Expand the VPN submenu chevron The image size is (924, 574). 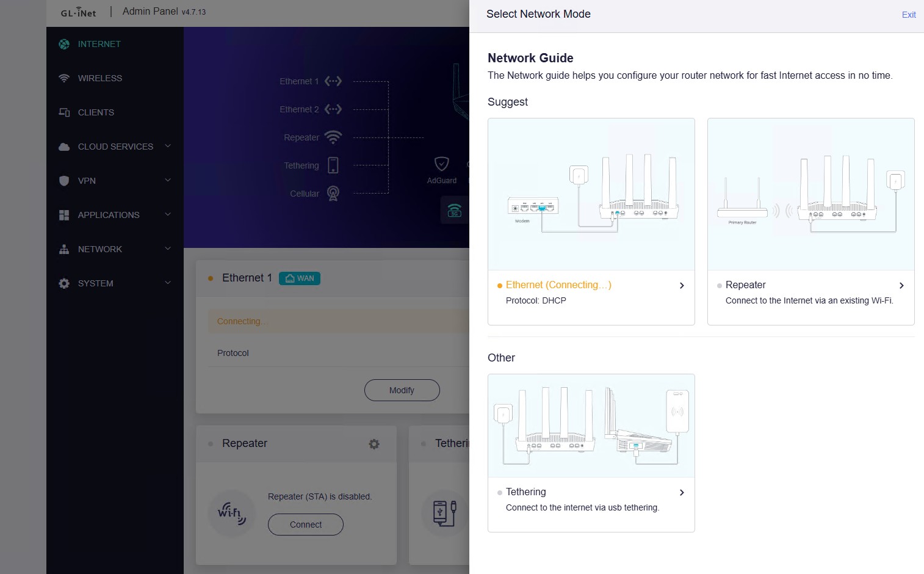(x=168, y=180)
